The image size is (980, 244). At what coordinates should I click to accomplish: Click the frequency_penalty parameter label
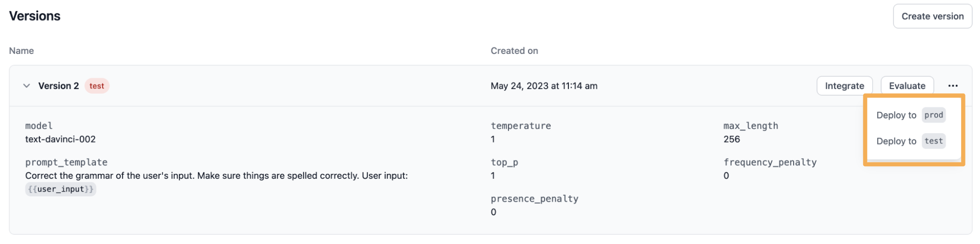tap(769, 163)
